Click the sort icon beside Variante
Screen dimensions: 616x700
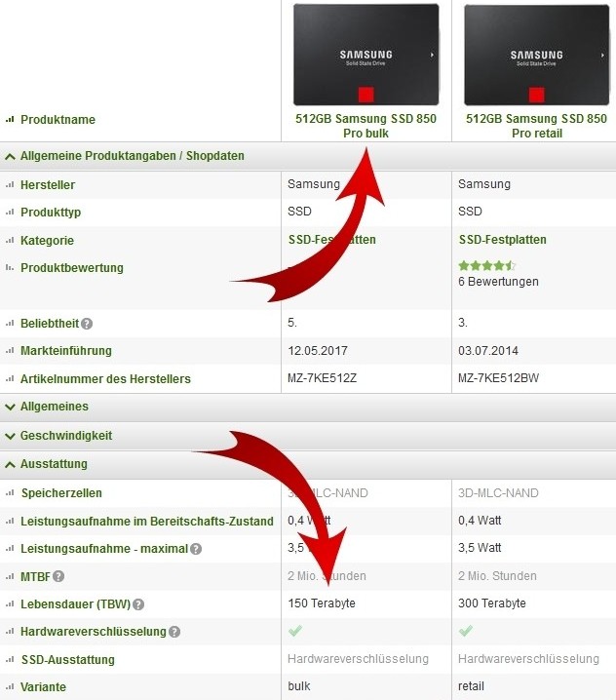click(10, 686)
